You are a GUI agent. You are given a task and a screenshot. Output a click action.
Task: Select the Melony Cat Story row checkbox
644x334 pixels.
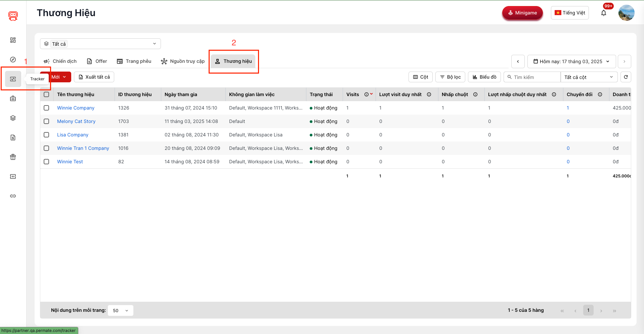(x=46, y=121)
